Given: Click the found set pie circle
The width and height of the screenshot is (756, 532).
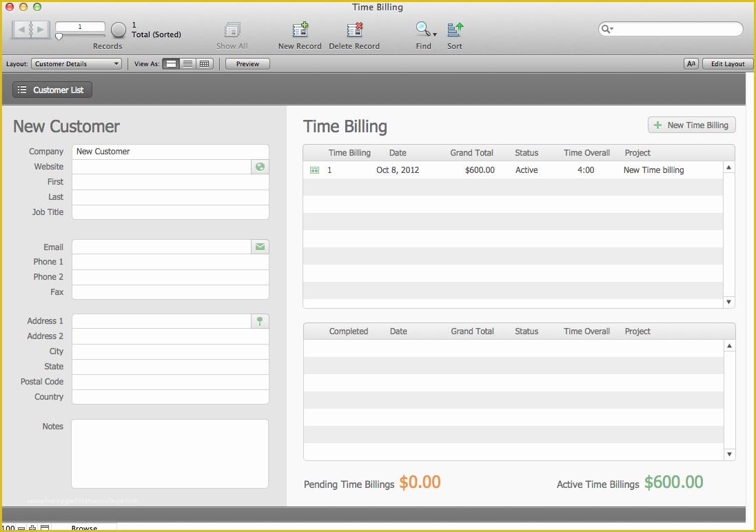Looking at the screenshot, I should (118, 30).
